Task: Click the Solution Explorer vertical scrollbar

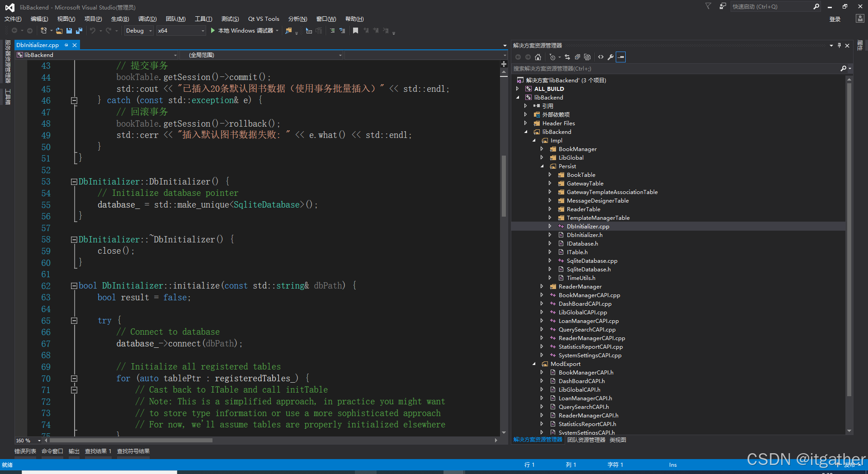Action: 849,240
